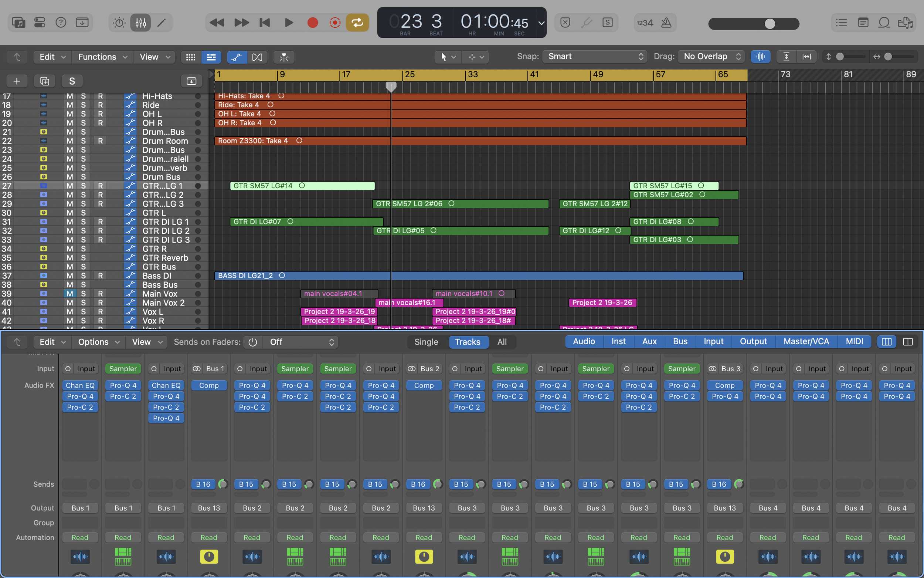Click the Chan EQ plugin on the first channel strip
This screenshot has width=924, height=578.
pos(80,385)
